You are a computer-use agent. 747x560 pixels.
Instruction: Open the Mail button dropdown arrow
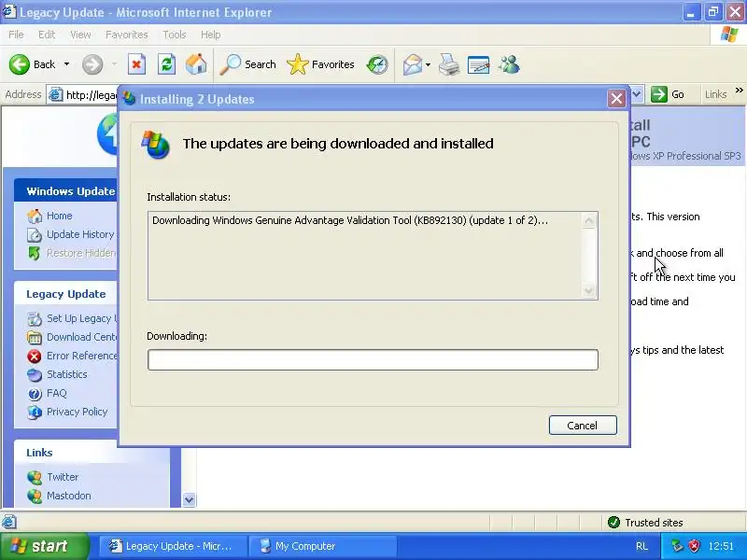pyautogui.click(x=428, y=64)
